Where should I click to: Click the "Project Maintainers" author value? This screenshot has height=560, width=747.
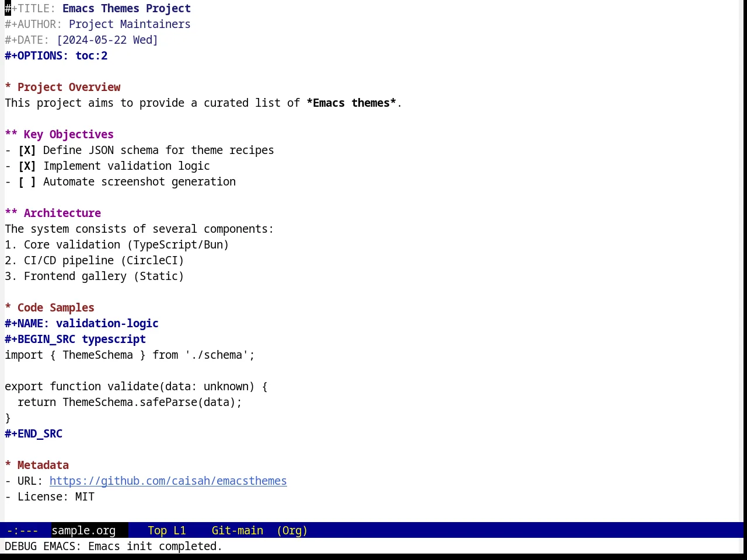pos(130,24)
